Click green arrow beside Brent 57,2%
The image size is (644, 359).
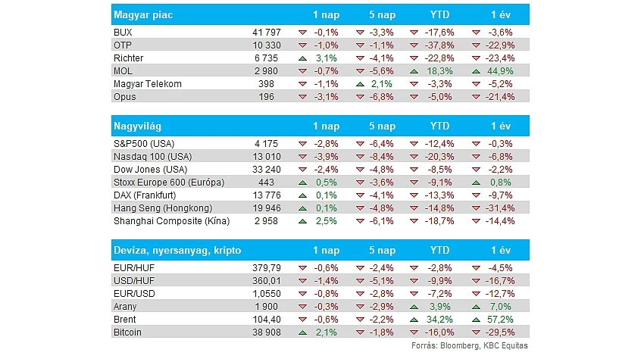point(476,320)
